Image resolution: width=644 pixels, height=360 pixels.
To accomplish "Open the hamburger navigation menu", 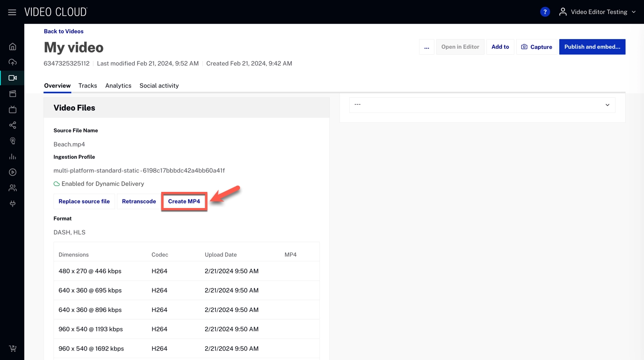I will click(x=12, y=12).
